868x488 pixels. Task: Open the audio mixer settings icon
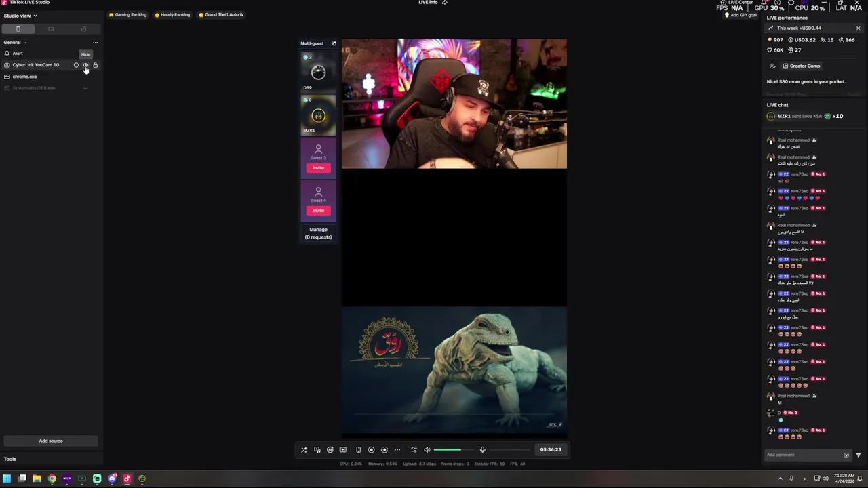(x=414, y=450)
